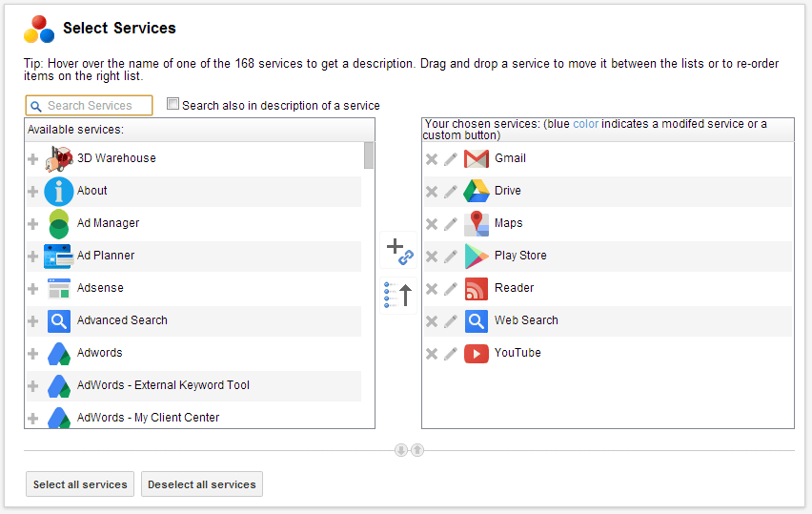
Task: Click the up arrow divider button
Action: tap(417, 450)
